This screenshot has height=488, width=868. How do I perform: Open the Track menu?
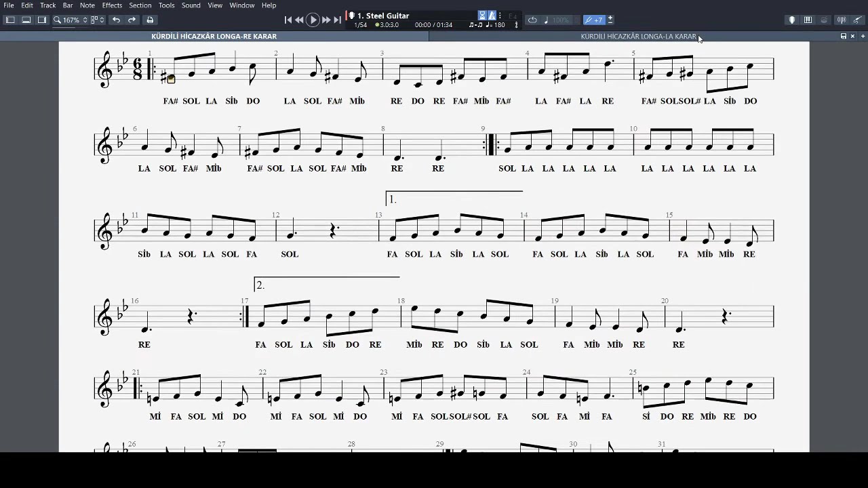(47, 5)
